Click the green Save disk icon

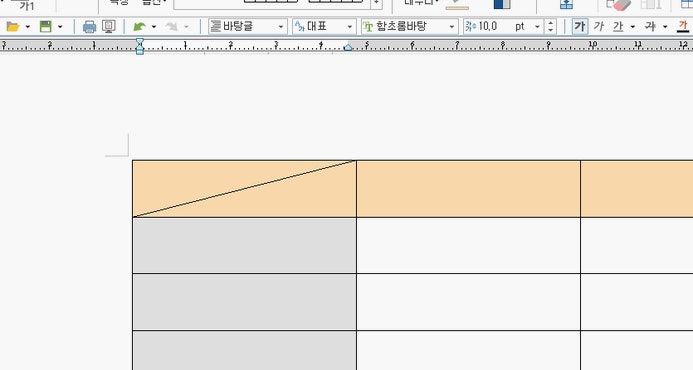[x=46, y=27]
